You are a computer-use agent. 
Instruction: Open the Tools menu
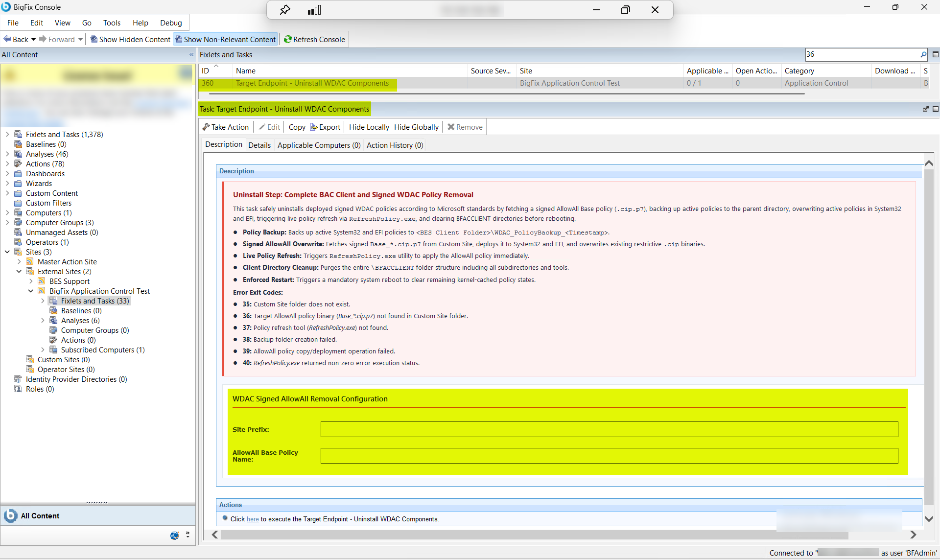click(112, 23)
